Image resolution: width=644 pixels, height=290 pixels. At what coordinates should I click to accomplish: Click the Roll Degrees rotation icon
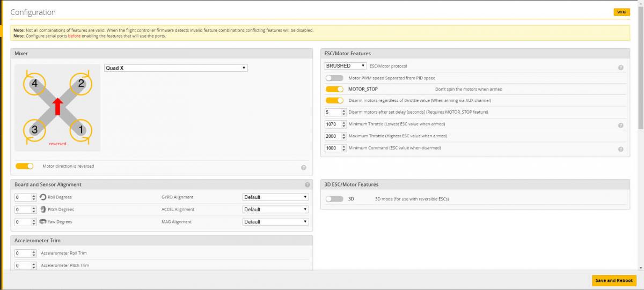point(43,197)
